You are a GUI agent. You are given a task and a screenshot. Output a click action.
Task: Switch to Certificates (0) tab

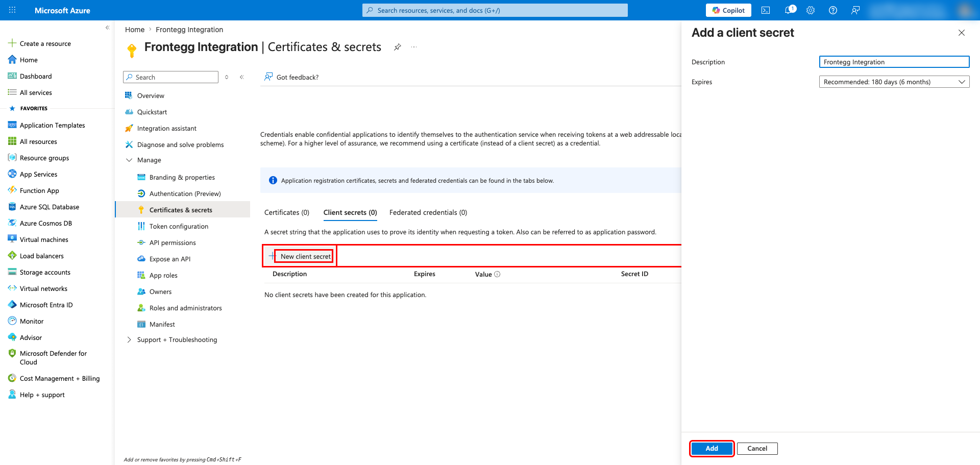287,212
